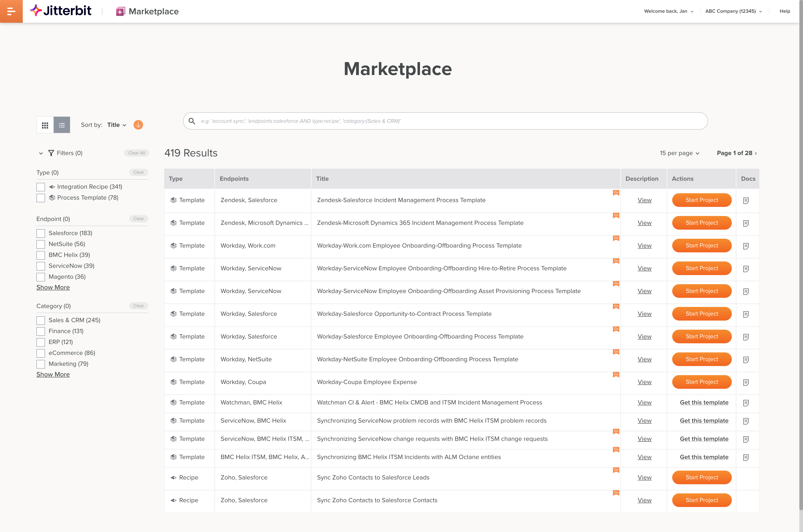Screen dimensions: 803x532
Task: Open ABC Company (12345) organization dropdown
Action: pyautogui.click(x=733, y=11)
